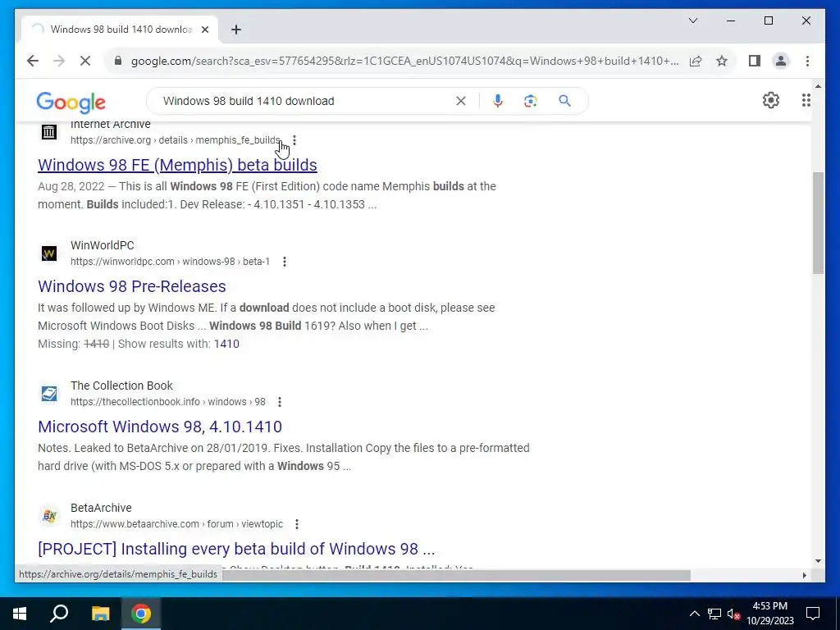Search by voice microphone icon
The image size is (840, 630).
click(x=498, y=101)
